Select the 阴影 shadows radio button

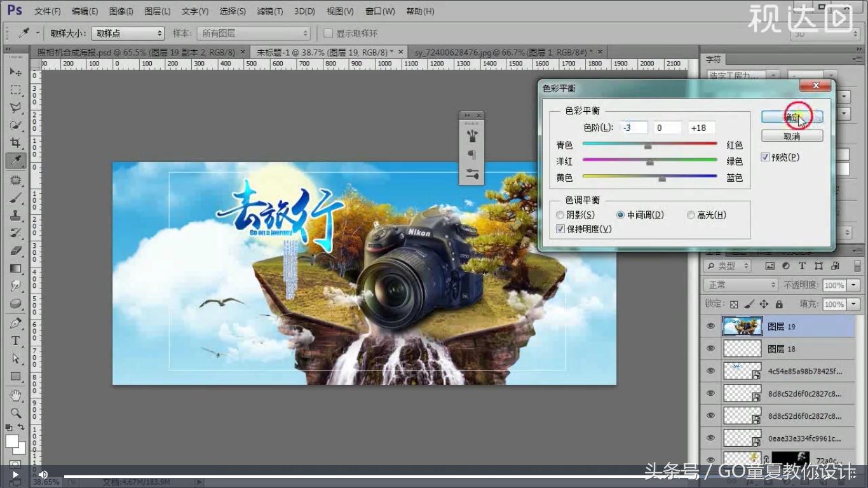560,215
